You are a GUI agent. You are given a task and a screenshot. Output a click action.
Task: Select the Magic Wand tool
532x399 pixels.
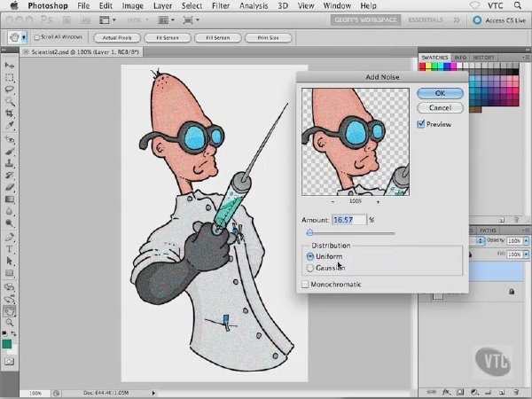(9, 101)
